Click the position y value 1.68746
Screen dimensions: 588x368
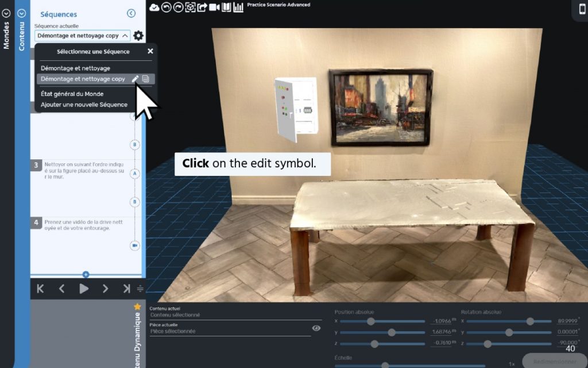pos(442,332)
